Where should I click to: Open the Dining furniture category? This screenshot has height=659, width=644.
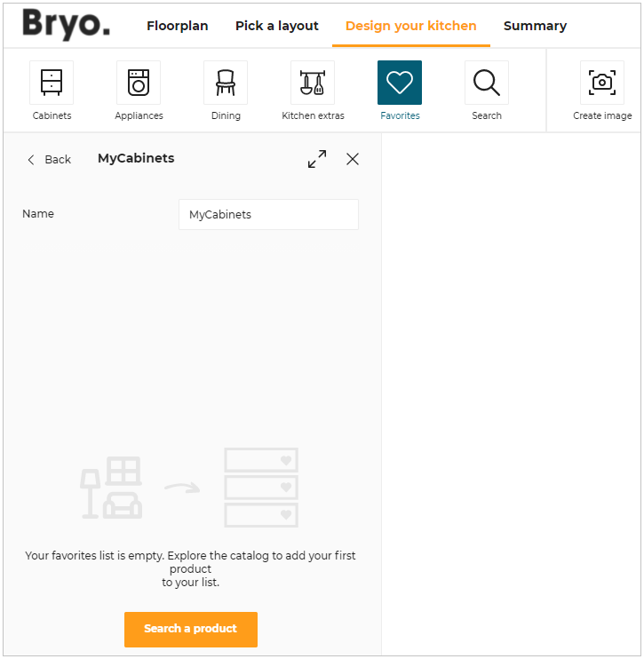[x=226, y=83]
